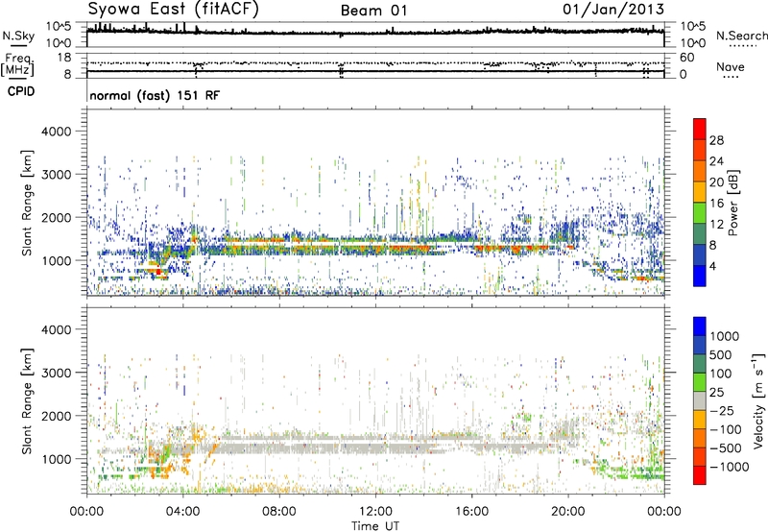
Task: Click the "12" value on the Power colorbar
Action: pos(716,225)
